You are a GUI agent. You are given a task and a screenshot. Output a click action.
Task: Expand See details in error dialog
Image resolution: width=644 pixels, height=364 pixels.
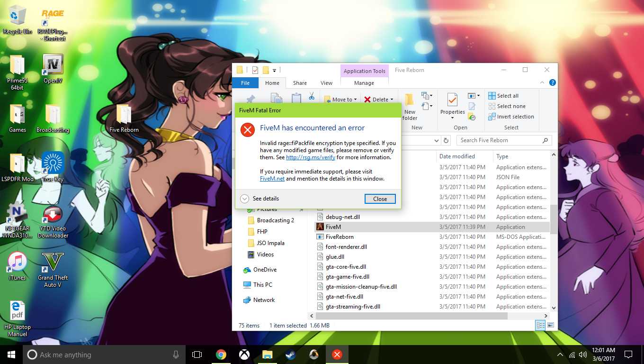click(x=259, y=199)
